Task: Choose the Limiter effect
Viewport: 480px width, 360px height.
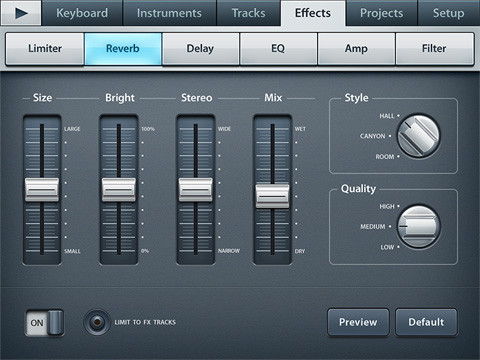Action: pyautogui.click(x=45, y=49)
